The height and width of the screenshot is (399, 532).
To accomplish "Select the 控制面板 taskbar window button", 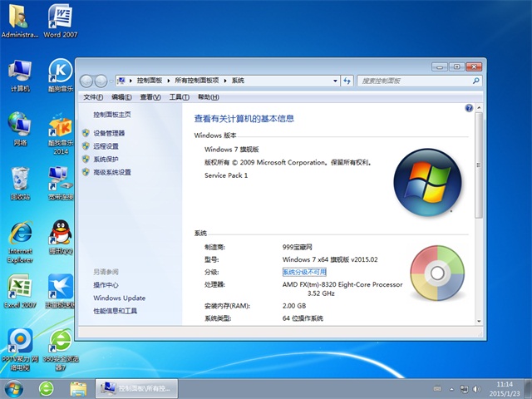I will point(136,388).
